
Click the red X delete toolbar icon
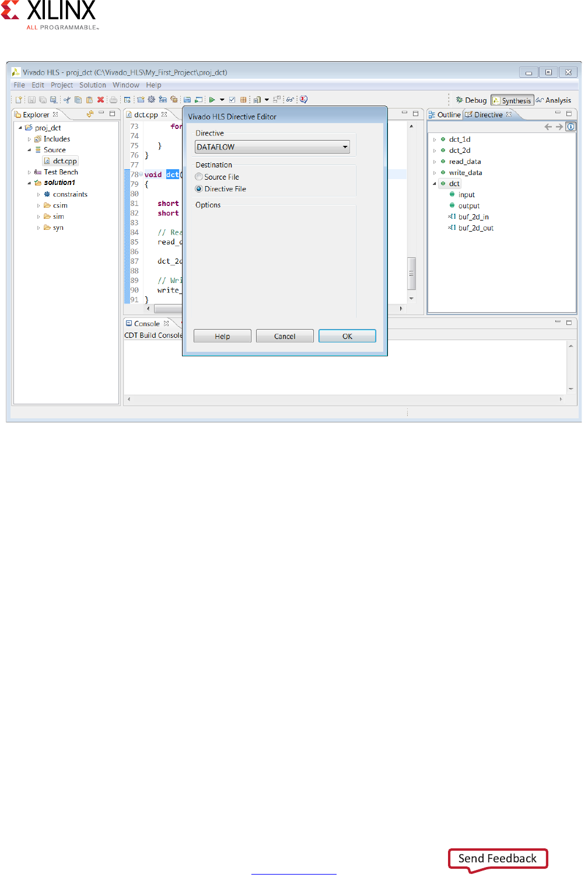coord(100,100)
